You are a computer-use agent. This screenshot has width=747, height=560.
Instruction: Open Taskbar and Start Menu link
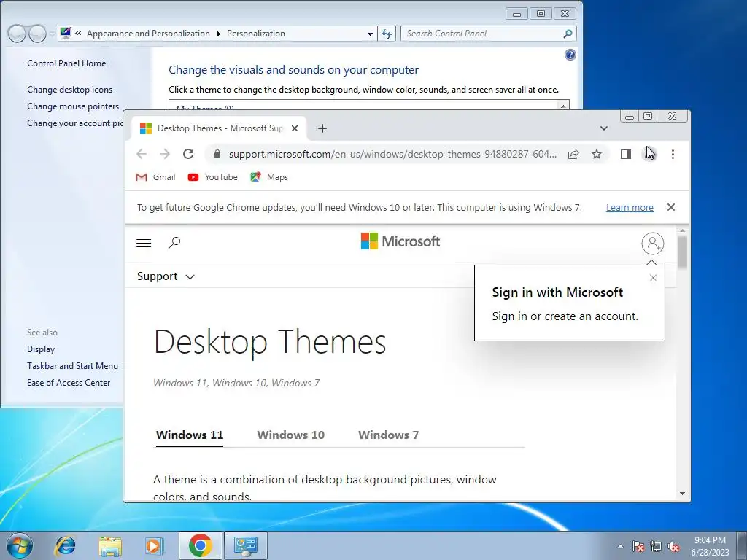coord(72,366)
